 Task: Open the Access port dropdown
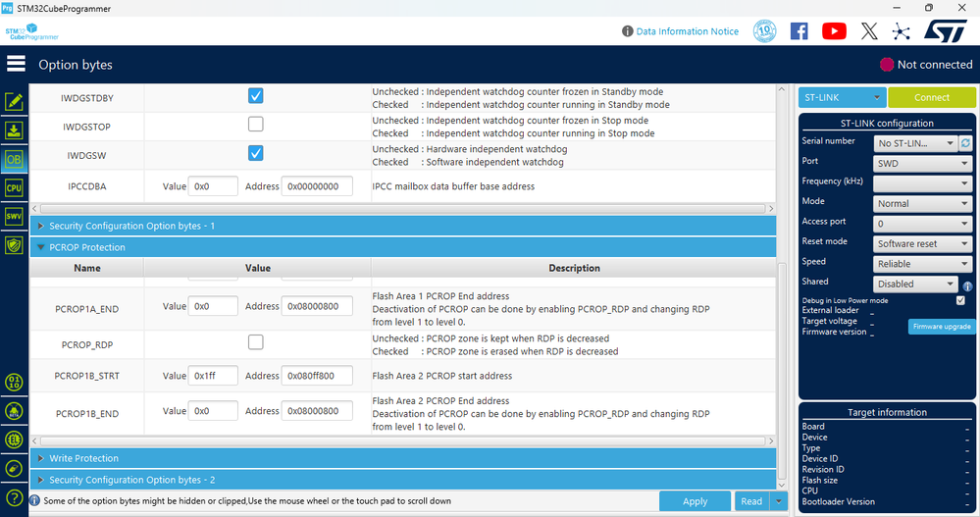pyautogui.click(x=922, y=223)
